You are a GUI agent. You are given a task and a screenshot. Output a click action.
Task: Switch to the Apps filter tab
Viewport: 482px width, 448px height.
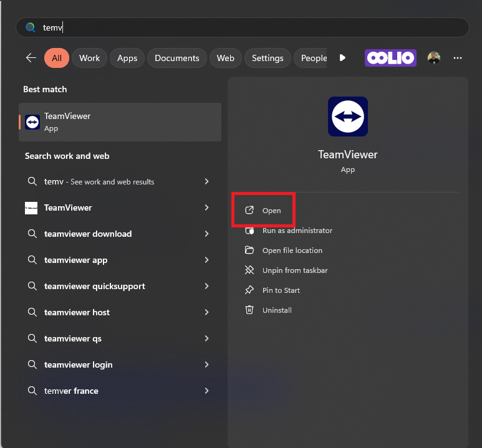127,58
